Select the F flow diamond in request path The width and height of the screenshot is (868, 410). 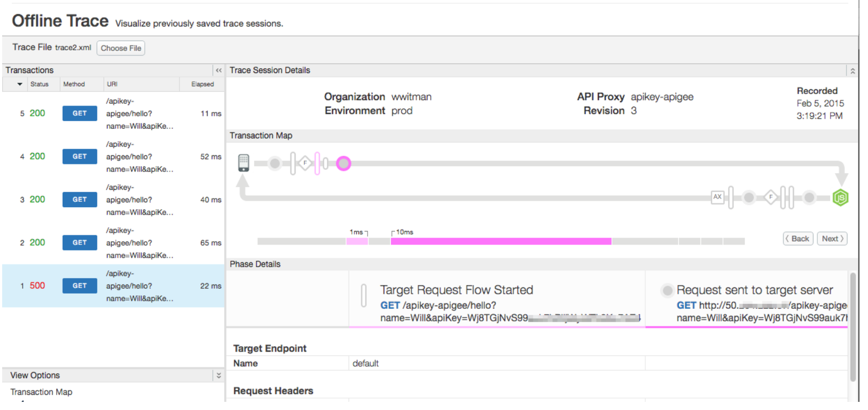(x=305, y=163)
